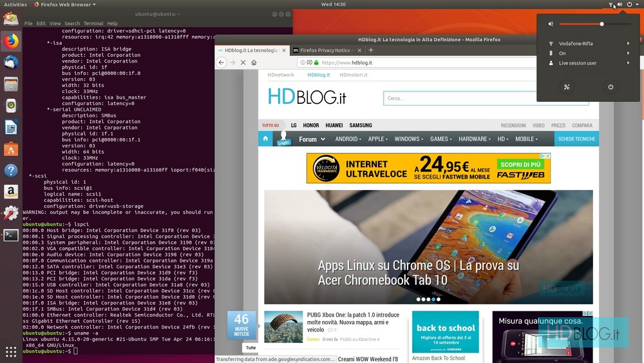Open PUBG Xbox One article headline
Image resolution: width=644 pixels, height=363 pixels.
tap(353, 322)
